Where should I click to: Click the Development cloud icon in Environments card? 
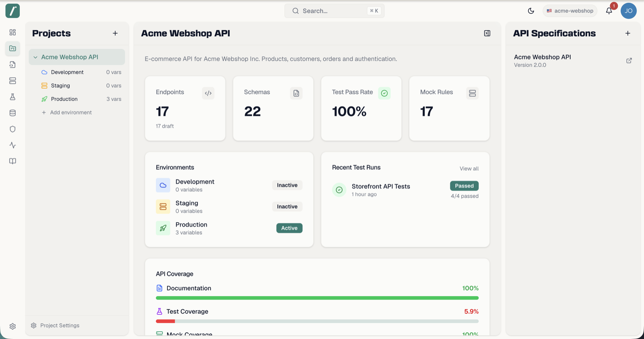(163, 185)
